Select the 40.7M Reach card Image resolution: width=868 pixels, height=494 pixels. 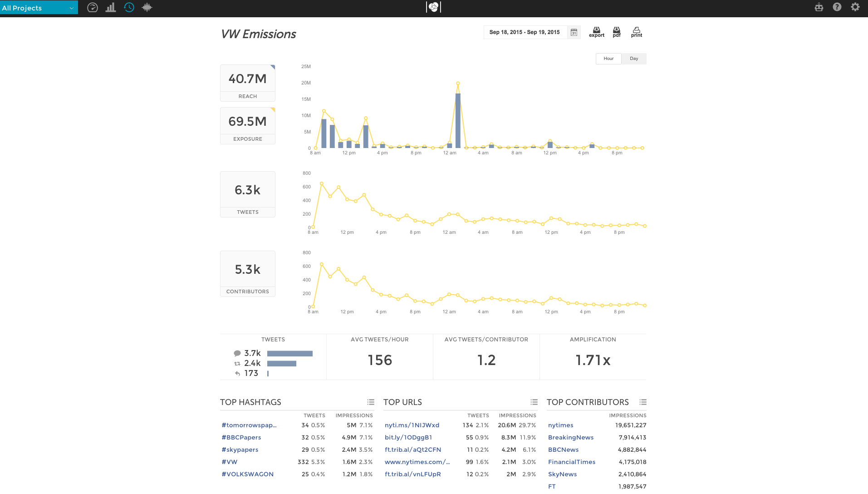click(x=248, y=83)
